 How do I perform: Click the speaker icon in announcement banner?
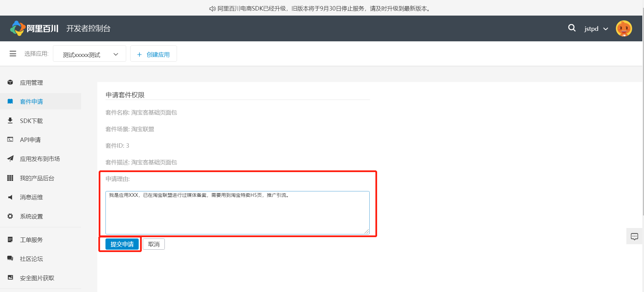coord(212,9)
